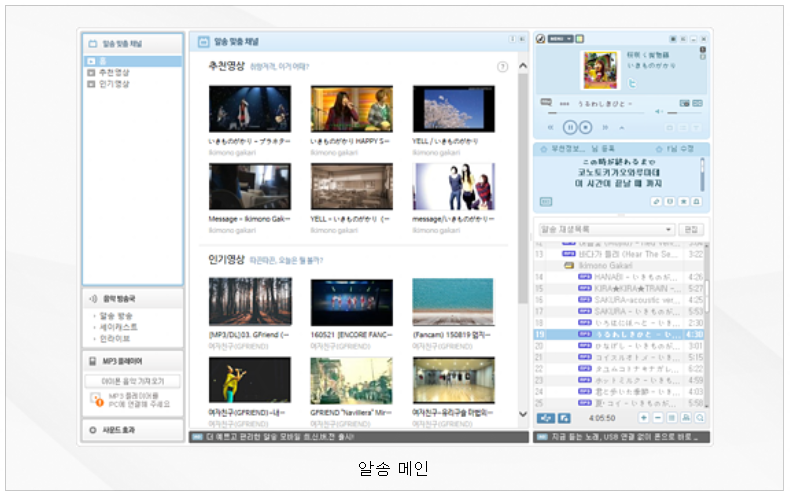Select track 15 KIRA★KIRA★TRAIN
This screenshot has width=790, height=495.
[x=619, y=288]
